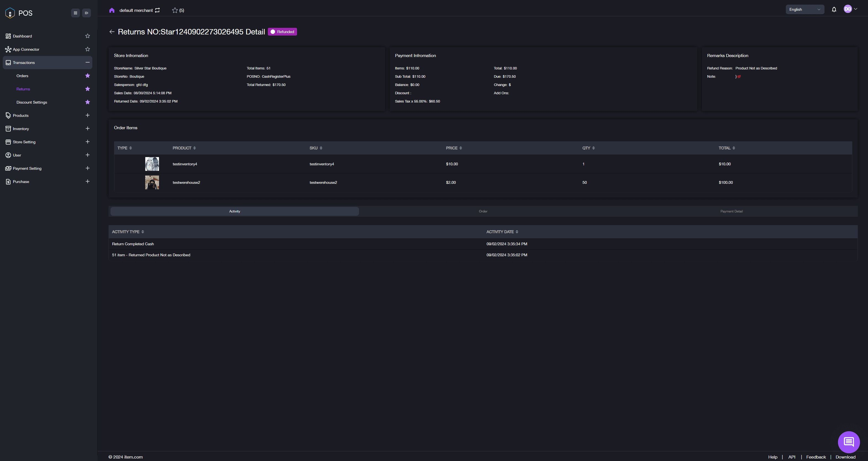Click the DG user avatar
This screenshot has height=461, width=868.
point(848,9)
